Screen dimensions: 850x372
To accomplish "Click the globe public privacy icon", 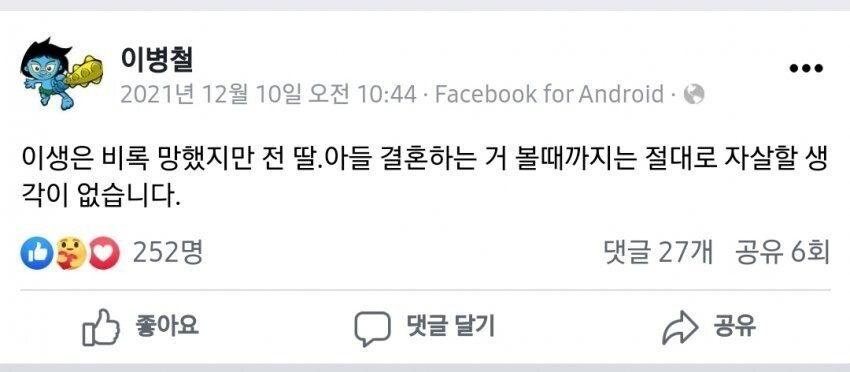I will pos(694,95).
